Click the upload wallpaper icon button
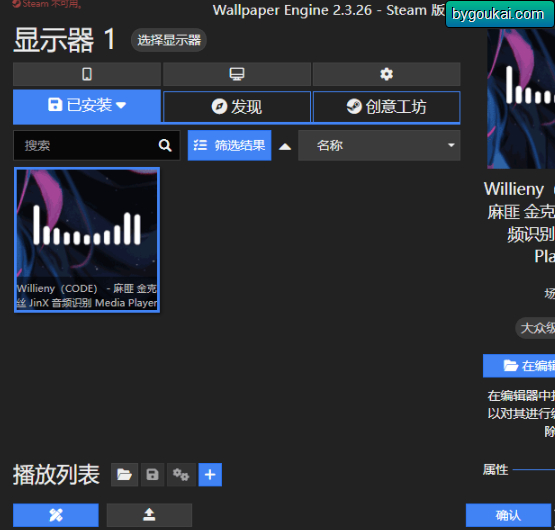The height and width of the screenshot is (530, 555). coord(149,515)
